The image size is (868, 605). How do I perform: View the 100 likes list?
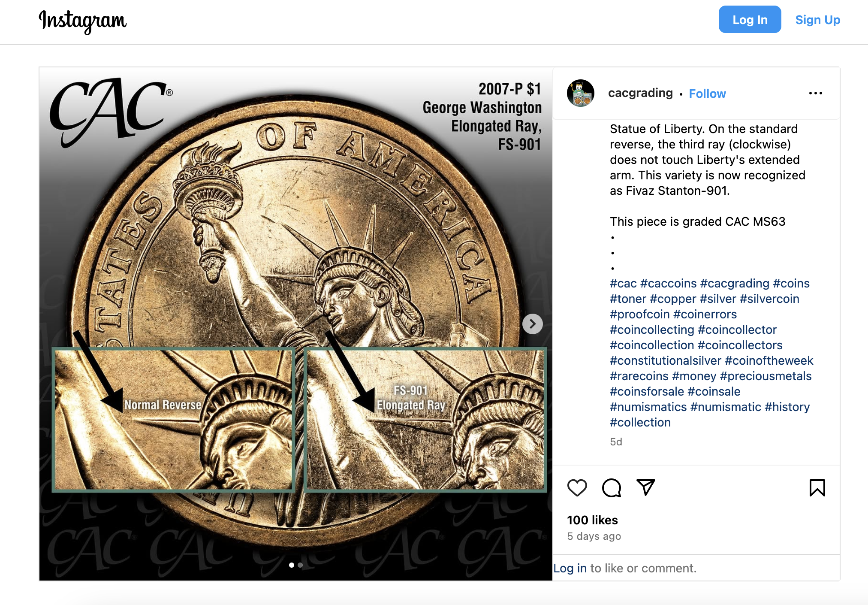pos(592,520)
